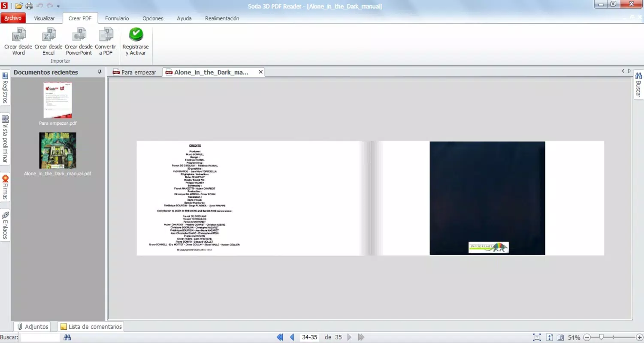Screen dimensions: 644x343
Task: Click the book facing pages view icon
Action: tap(560, 337)
